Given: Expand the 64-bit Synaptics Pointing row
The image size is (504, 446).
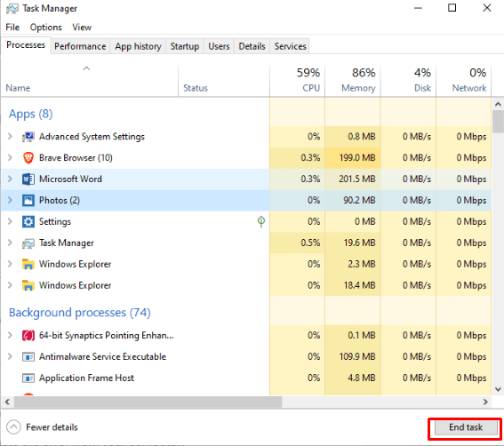Looking at the screenshot, I should [x=10, y=336].
